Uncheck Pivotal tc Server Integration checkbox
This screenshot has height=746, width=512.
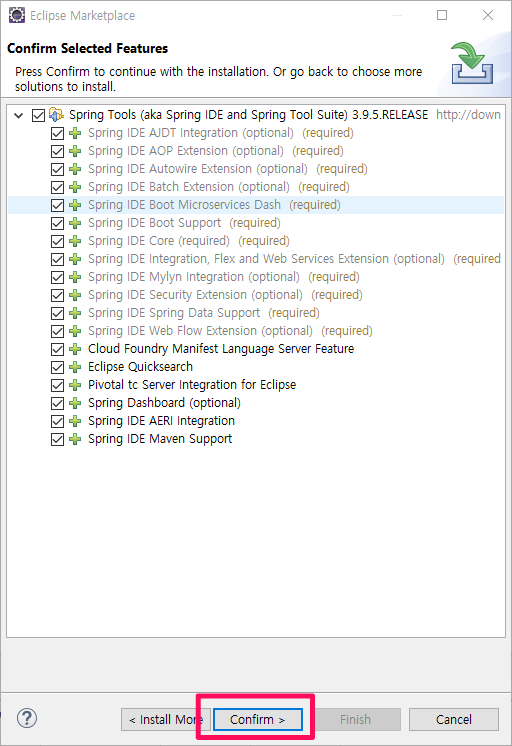(57, 385)
